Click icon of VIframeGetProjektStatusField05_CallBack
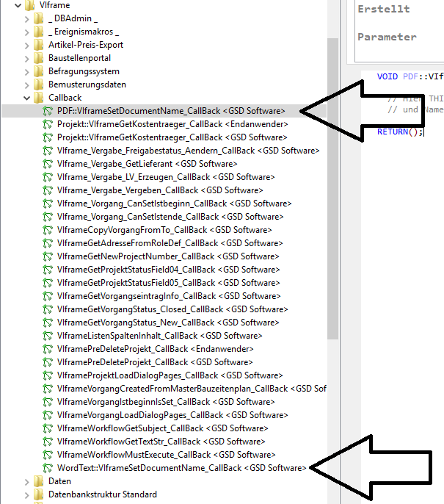The image size is (444, 504). click(x=48, y=283)
